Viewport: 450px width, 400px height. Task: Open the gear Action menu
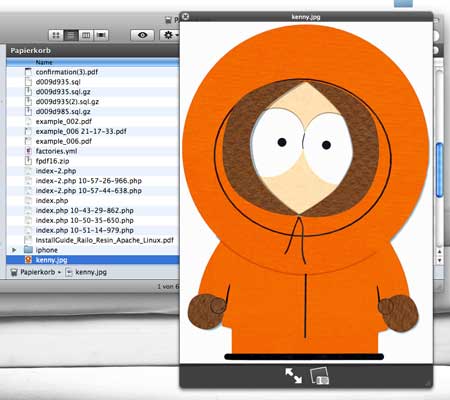point(170,35)
